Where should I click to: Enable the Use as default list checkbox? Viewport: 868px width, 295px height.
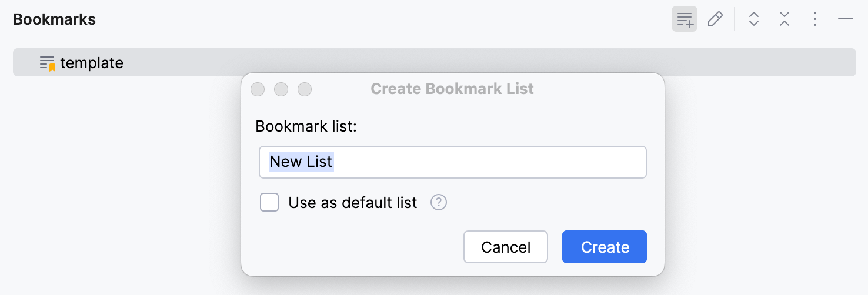pyautogui.click(x=269, y=203)
